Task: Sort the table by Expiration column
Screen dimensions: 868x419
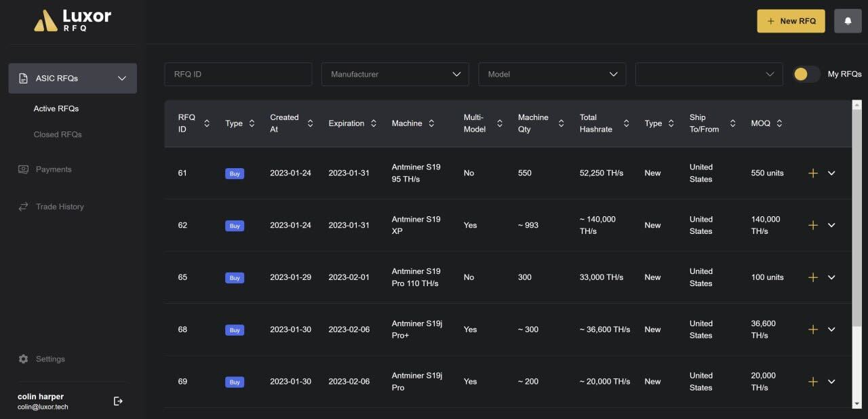Action: tap(372, 123)
